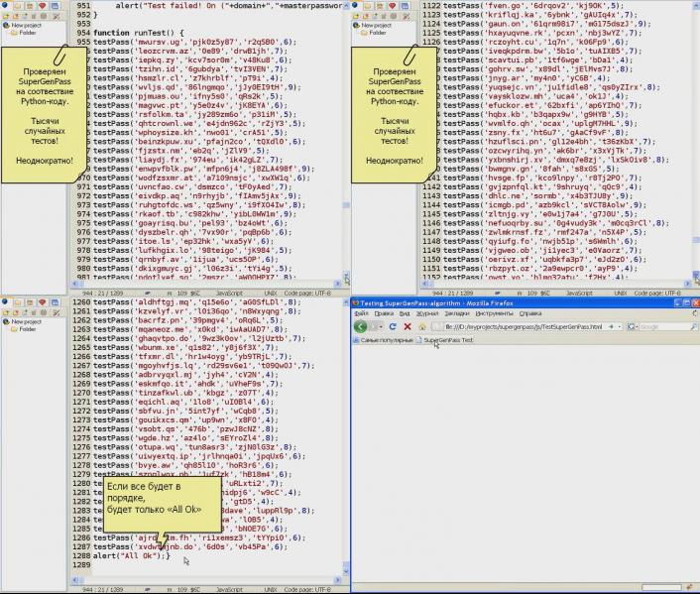
Task: Click UNIX in top-right editor status bar
Action: click(x=621, y=293)
